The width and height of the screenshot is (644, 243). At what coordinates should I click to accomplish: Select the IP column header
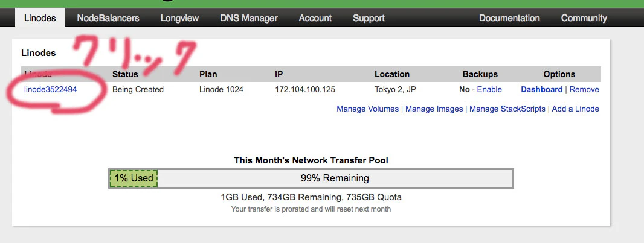pos(279,74)
